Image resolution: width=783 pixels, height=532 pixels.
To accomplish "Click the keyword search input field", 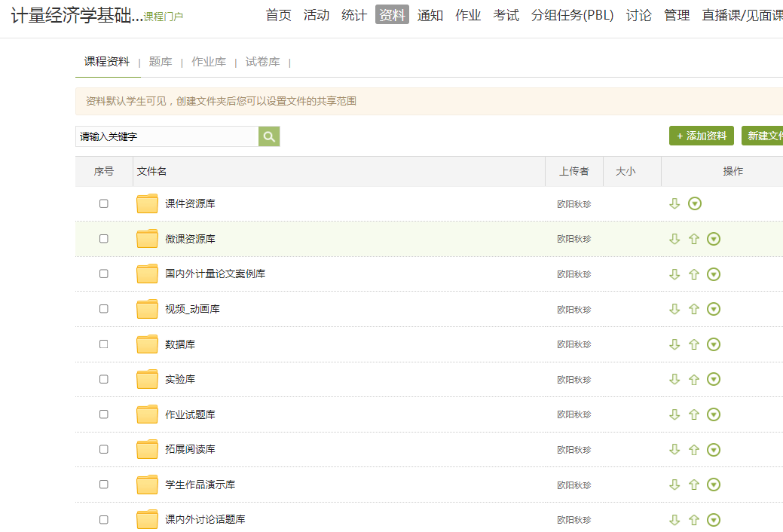I will coord(167,136).
